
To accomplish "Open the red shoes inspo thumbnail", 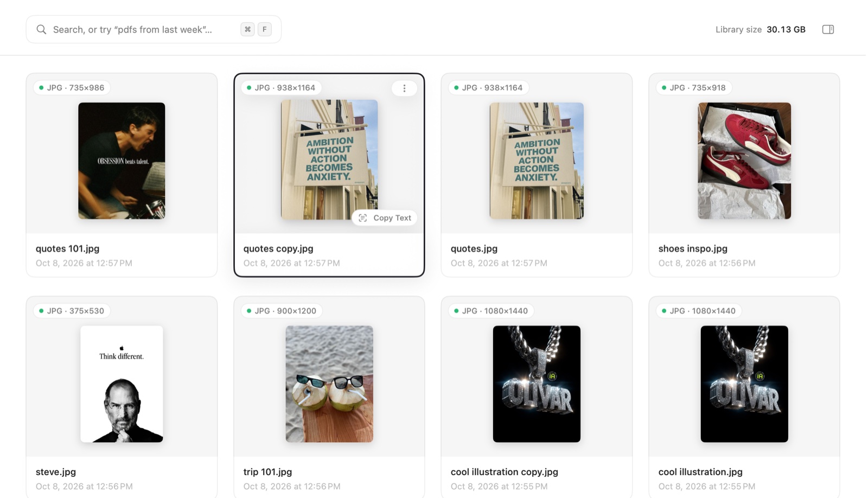I will (x=744, y=161).
